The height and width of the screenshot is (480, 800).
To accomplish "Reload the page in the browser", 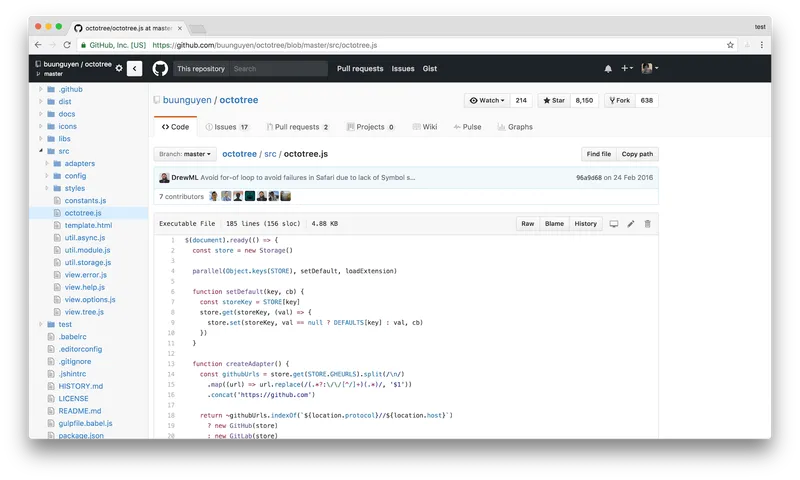I will [x=67, y=45].
